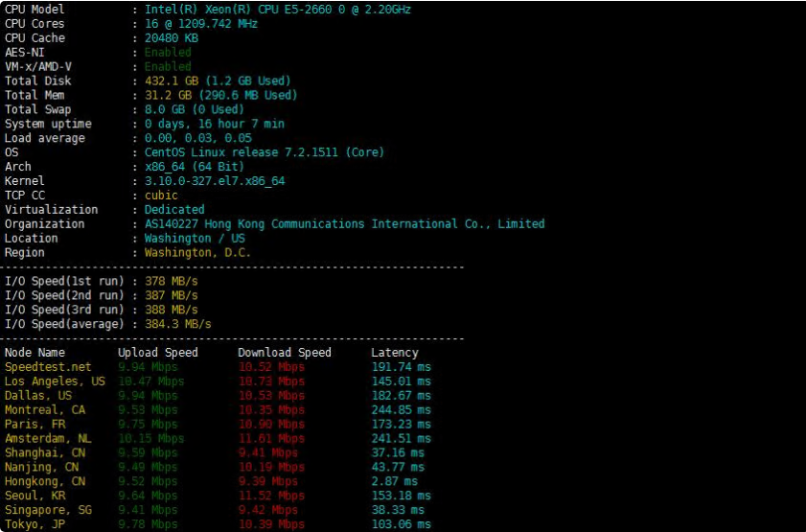
Task: Click the 'Download Speed' column header
Action: pos(285,353)
